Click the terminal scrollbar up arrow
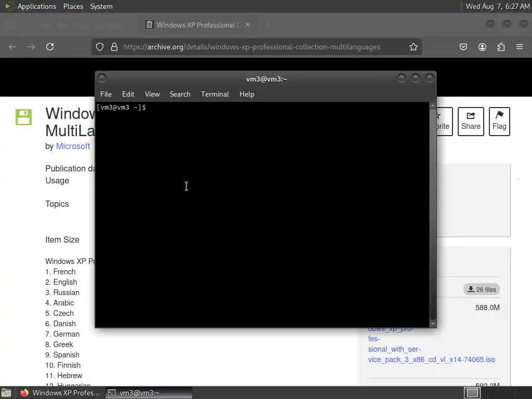Screen dimensions: 532x399 tap(433, 106)
